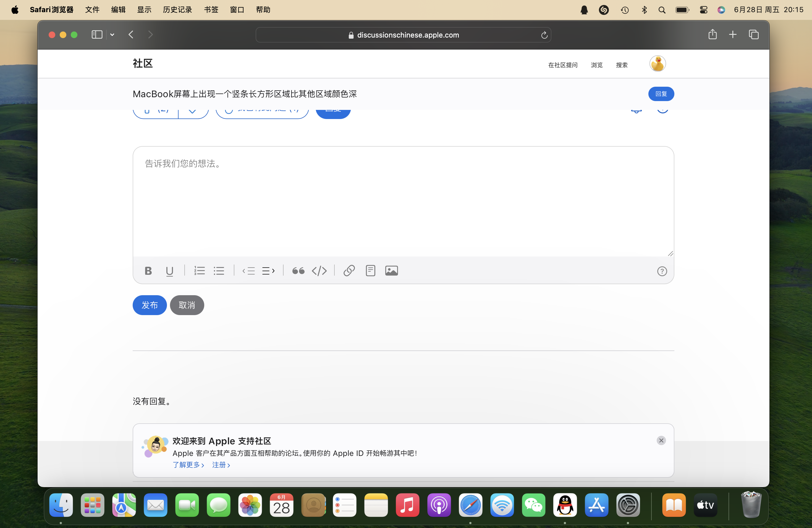Open the user profile avatar menu
This screenshot has height=528, width=812.
(x=658, y=64)
